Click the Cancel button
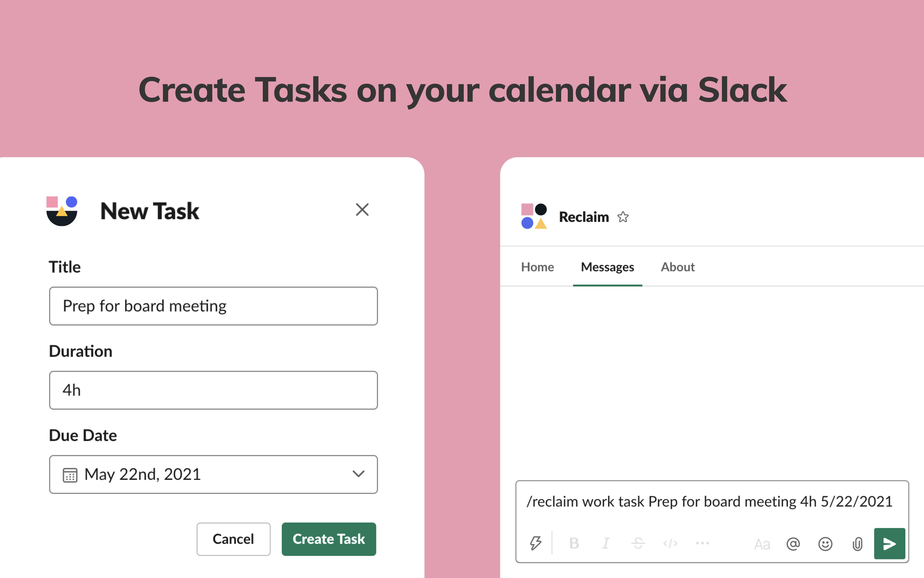924x578 pixels. click(x=233, y=539)
